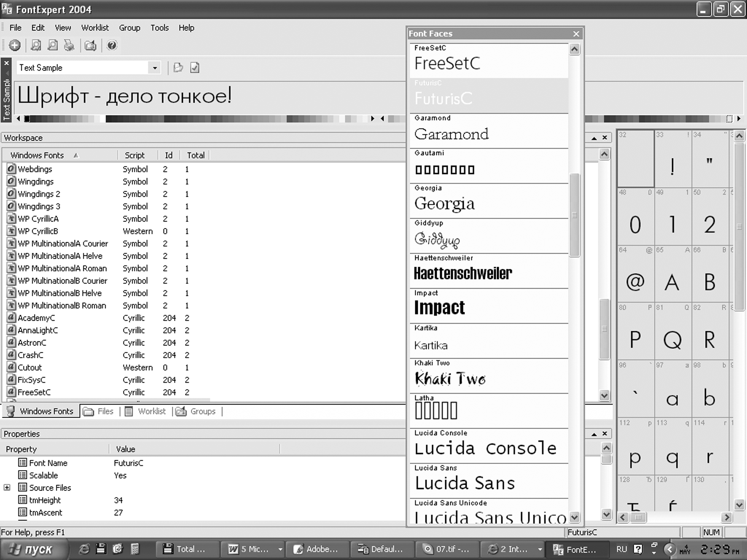This screenshot has height=560, width=747.
Task: Pick the white swatch in the left color strip
Action: click(102, 119)
